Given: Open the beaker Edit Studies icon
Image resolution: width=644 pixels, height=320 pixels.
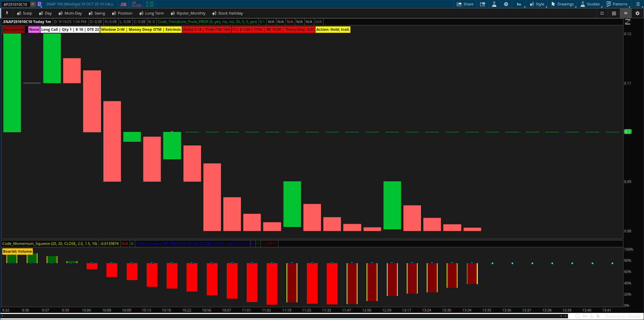Looking at the screenshot, I should pos(494,4).
